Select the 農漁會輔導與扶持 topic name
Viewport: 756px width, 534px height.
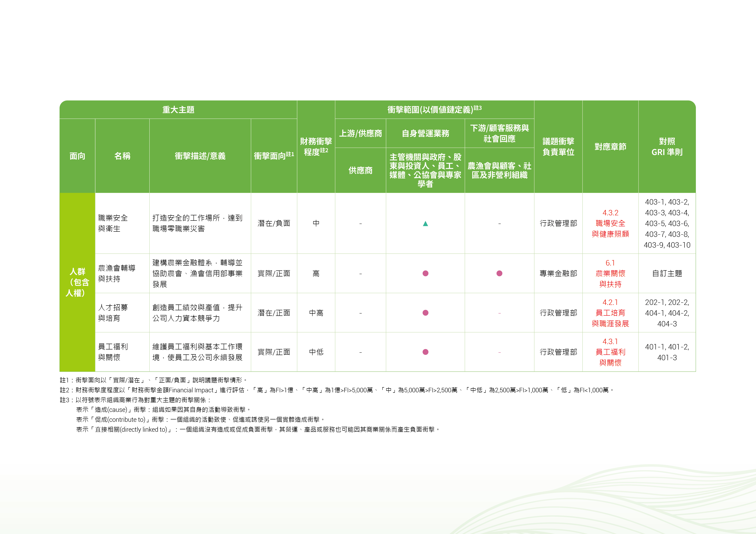coord(117,273)
